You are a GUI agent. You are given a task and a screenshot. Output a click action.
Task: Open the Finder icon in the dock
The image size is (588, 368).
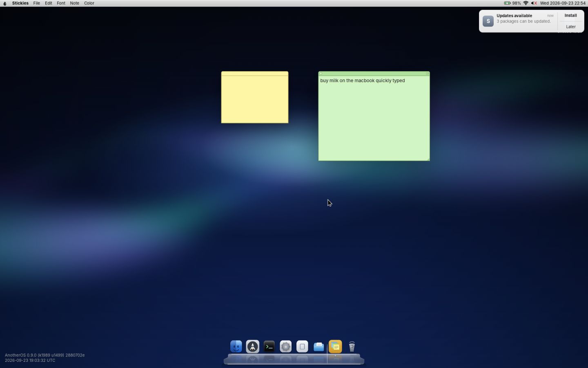[236, 347]
